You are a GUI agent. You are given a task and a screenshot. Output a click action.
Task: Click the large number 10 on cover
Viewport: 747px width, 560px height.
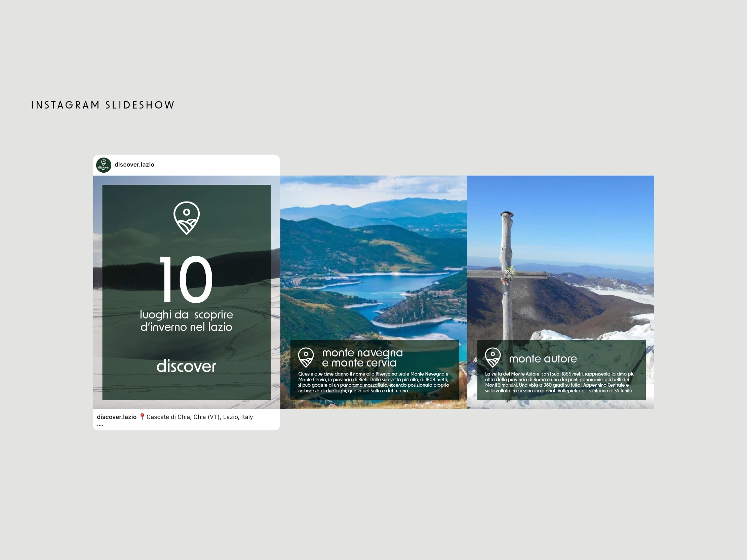point(186,279)
